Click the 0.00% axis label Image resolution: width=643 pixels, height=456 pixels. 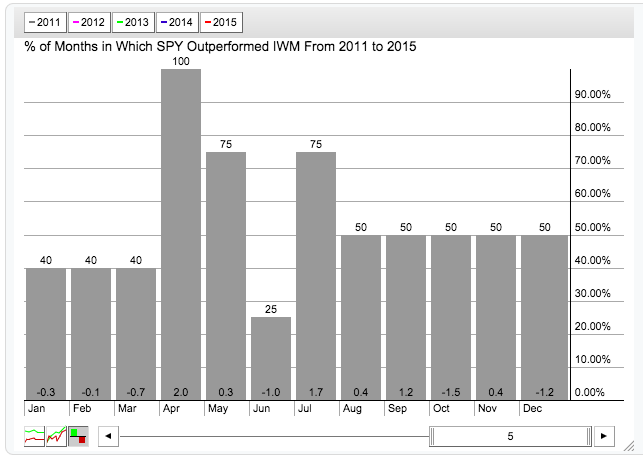click(590, 392)
